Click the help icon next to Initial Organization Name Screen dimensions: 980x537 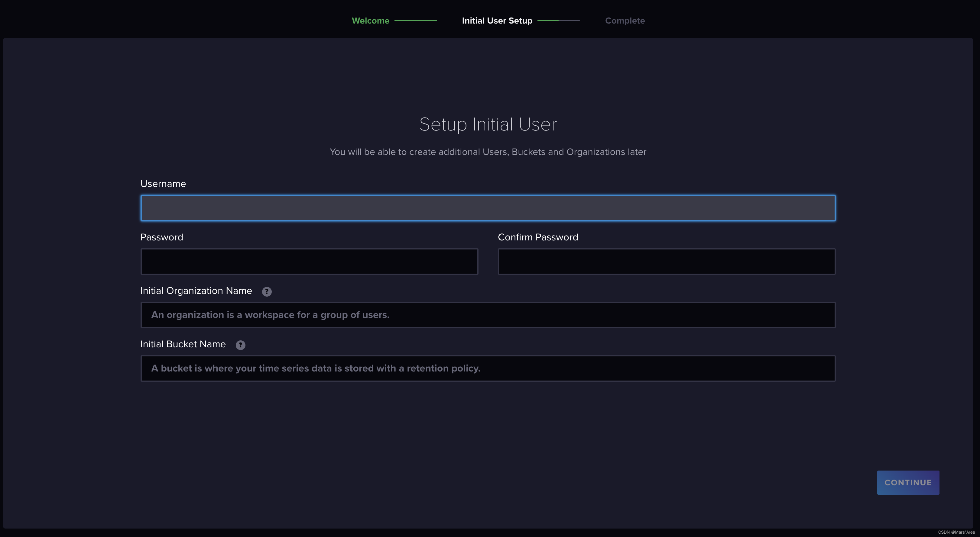tap(267, 291)
